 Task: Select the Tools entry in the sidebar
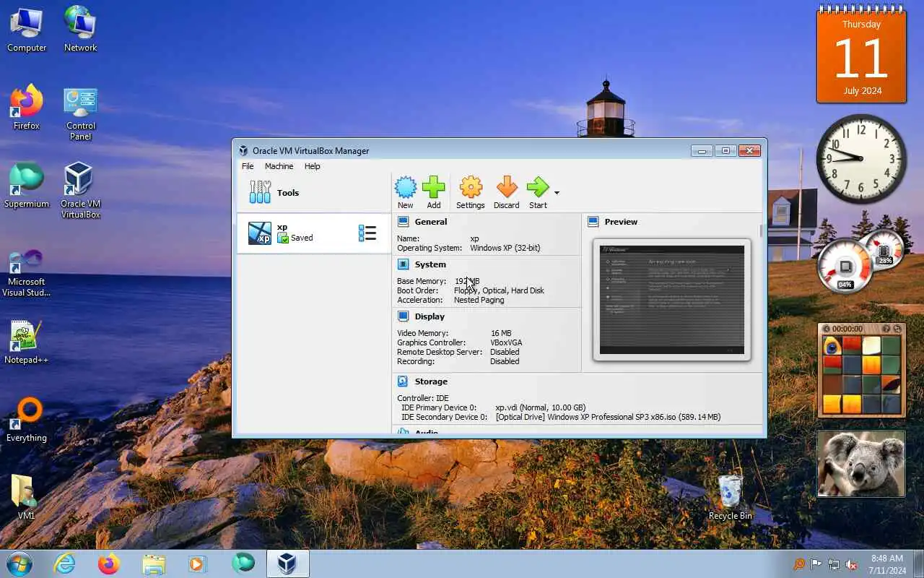(314, 193)
